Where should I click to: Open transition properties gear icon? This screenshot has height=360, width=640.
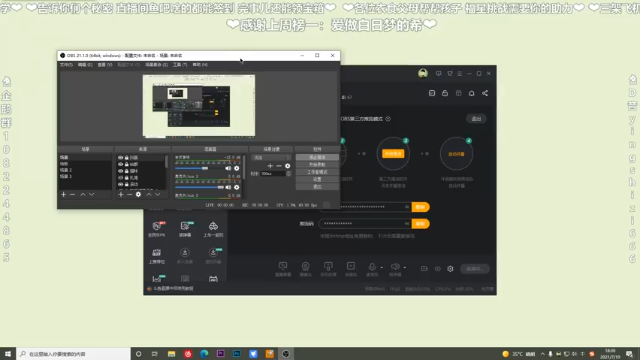288,166
